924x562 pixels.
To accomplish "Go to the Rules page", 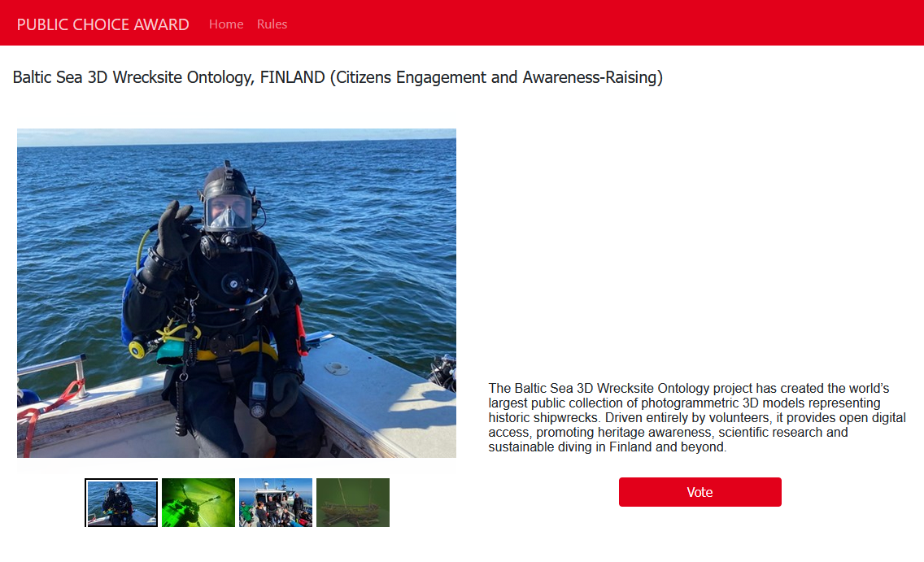I will [x=272, y=24].
